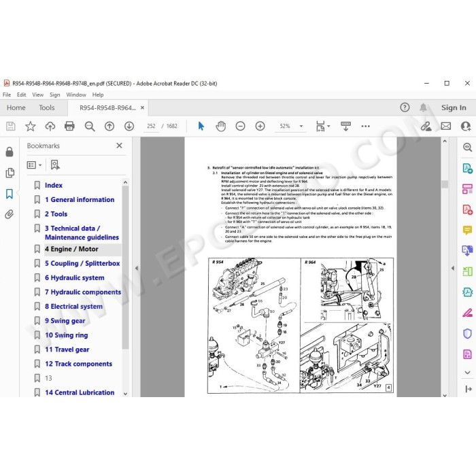Toggle the Bookmarks panel icon
Viewport: 476px width, 476px height.
pos(10,194)
